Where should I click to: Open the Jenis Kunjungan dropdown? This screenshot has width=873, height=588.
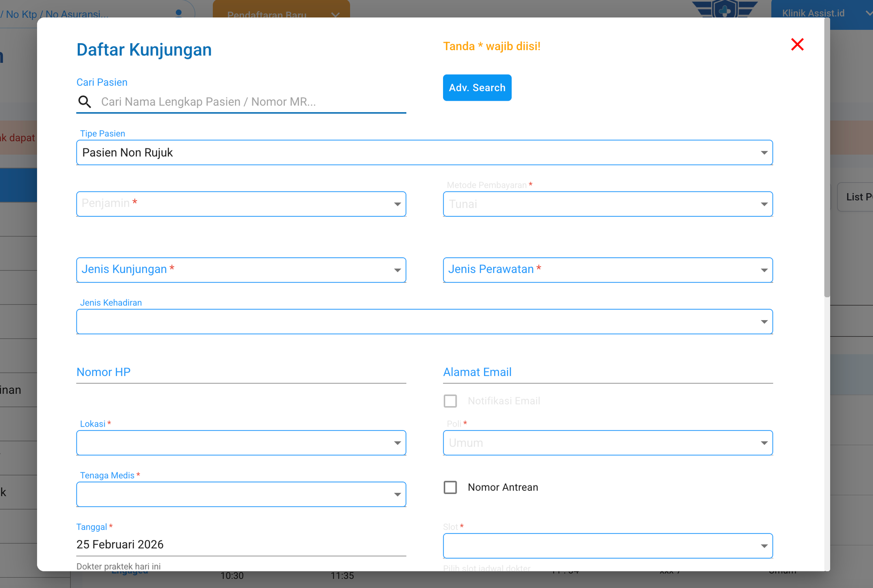(x=241, y=270)
